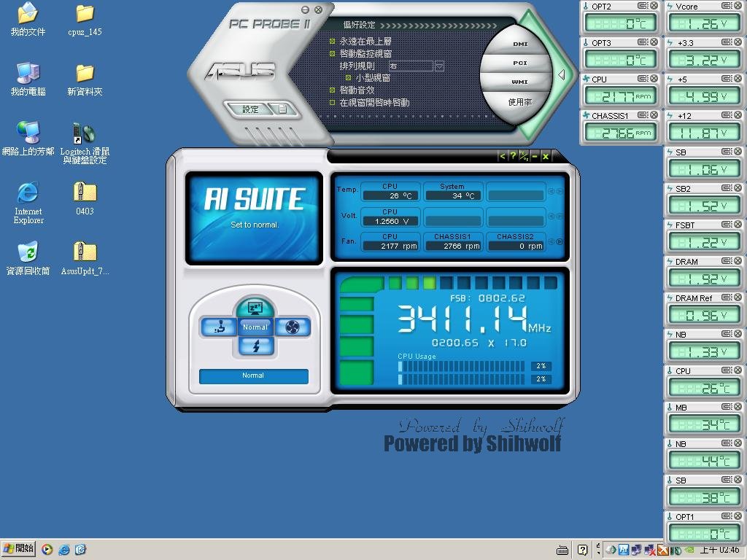Click the +12 panel 11.87 V readout
Image resolution: width=747 pixels, height=560 pixels.
click(704, 132)
